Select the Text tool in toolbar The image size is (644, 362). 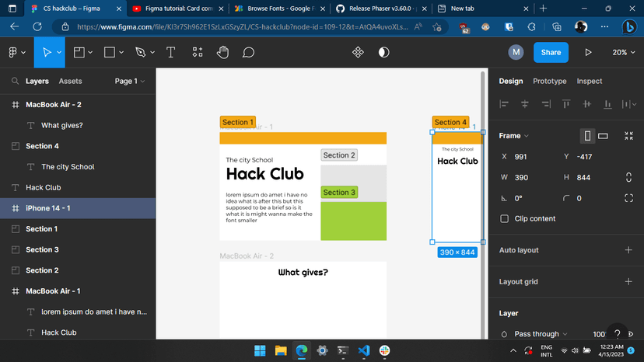(170, 52)
